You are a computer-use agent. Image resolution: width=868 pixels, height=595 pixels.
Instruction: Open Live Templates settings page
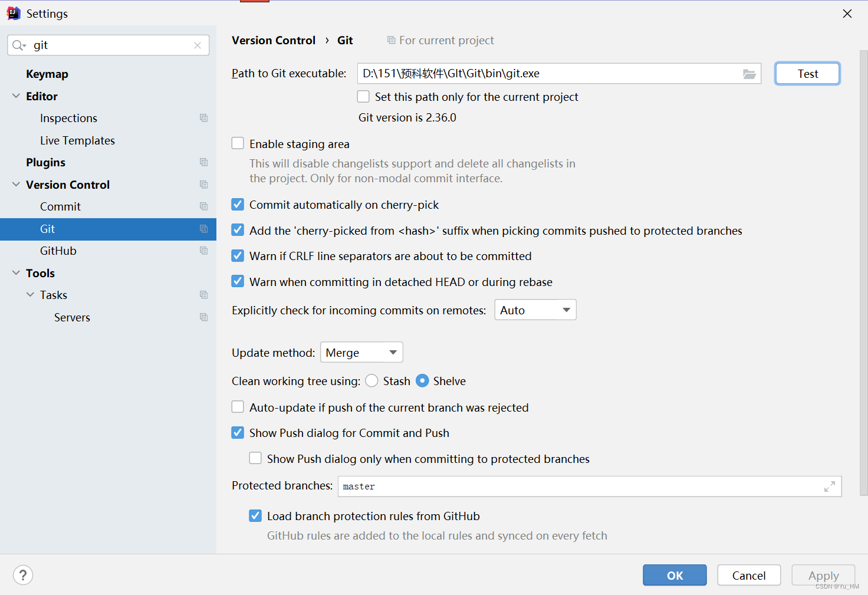77,140
